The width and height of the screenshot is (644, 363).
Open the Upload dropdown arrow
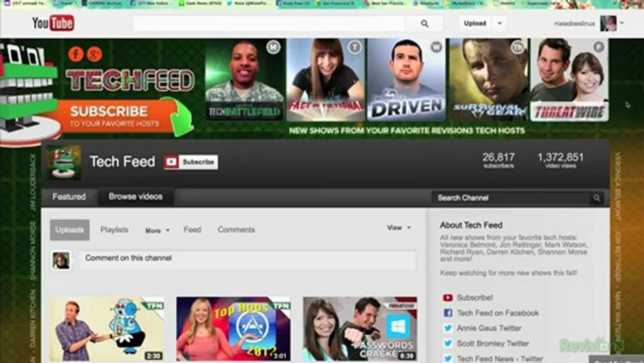499,23
